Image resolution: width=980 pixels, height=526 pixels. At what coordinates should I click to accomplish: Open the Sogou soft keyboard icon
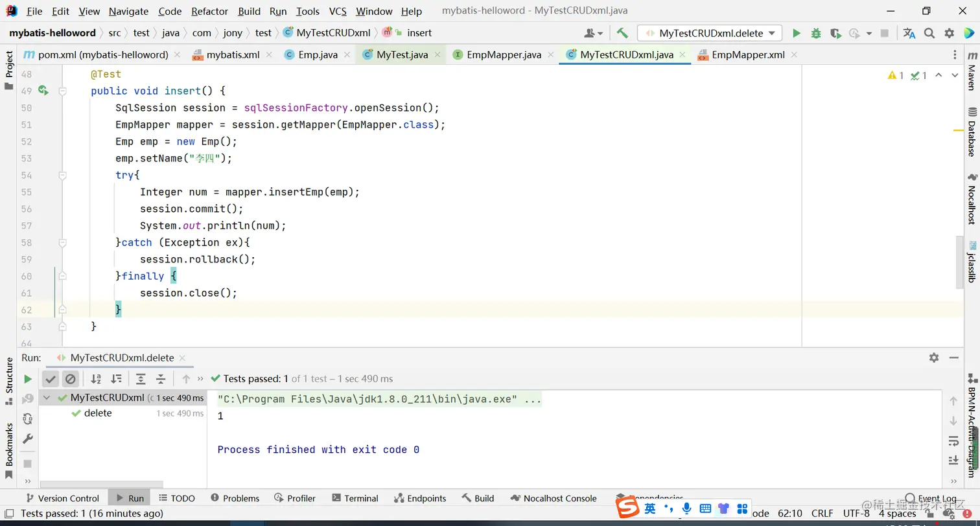(x=705, y=509)
